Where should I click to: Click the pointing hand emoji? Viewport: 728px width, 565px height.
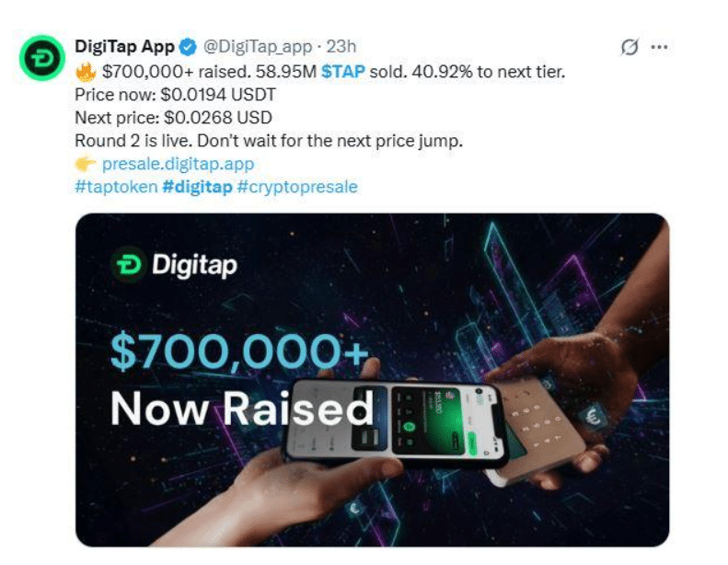[87, 164]
